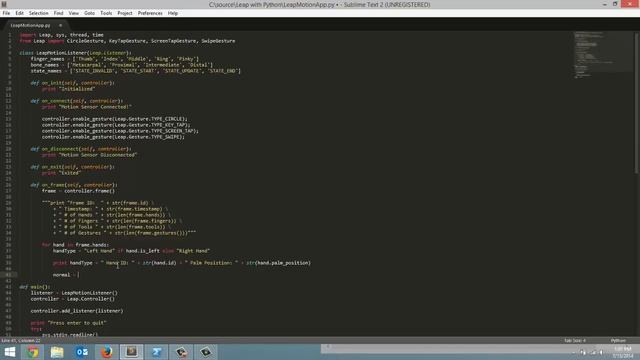The image size is (640, 360).
Task: Click the finger_names list line
Action: (115, 59)
